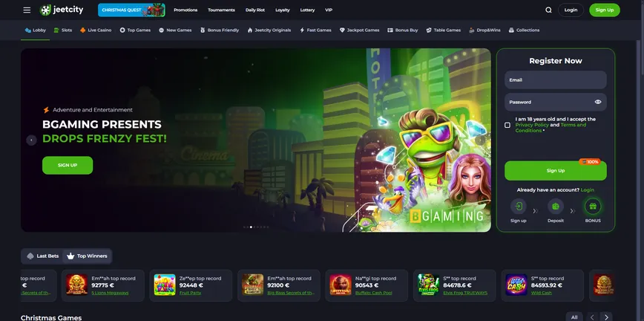Go to previous banner slide arrow
This screenshot has height=321, width=644.
(32, 140)
